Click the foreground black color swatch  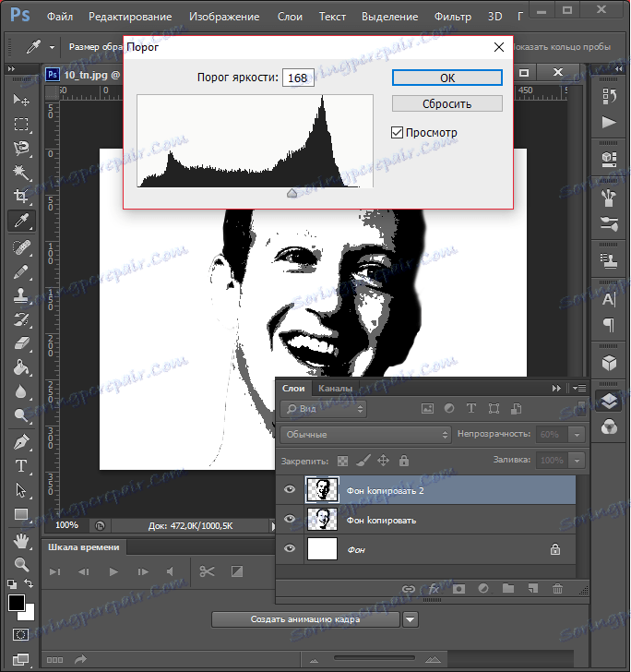point(17,604)
